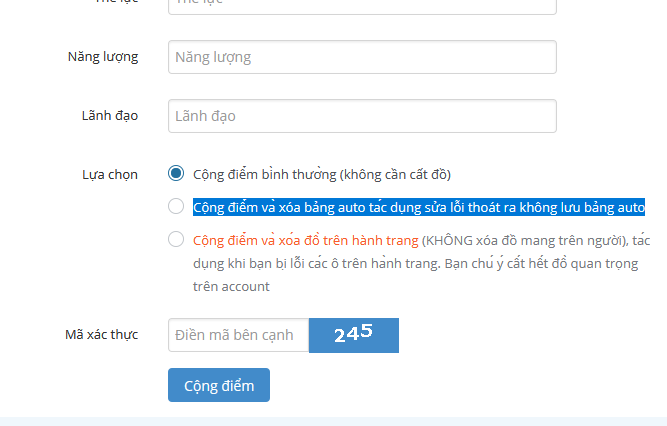
Task: Click the Năng lượng input field
Action: click(x=362, y=57)
